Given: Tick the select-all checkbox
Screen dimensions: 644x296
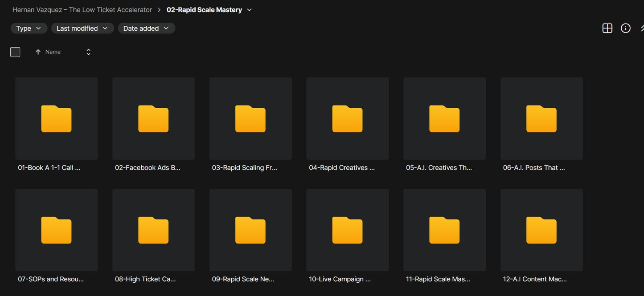Looking at the screenshot, I should click(x=15, y=52).
